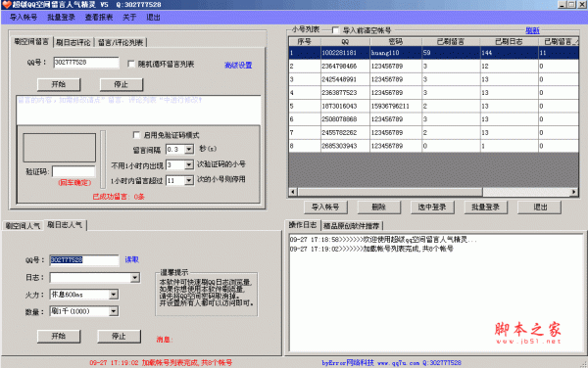Focus the lower QQ号 field in 刷日志人气
The width and height of the screenshot is (588, 368).
click(84, 259)
